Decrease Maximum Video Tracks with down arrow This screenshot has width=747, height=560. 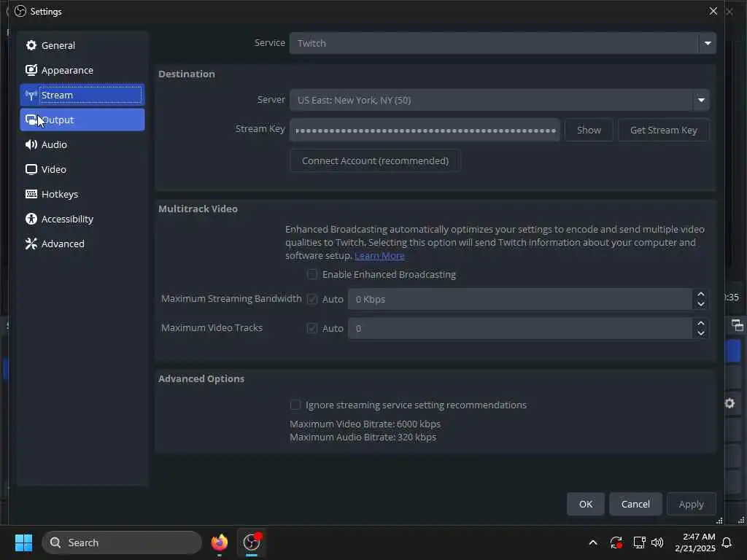[x=701, y=333]
